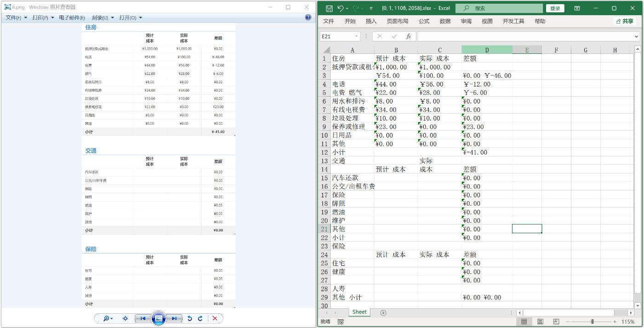644x328 pixels.
Task: Click the 登录 sign-in button
Action: (x=555, y=8)
